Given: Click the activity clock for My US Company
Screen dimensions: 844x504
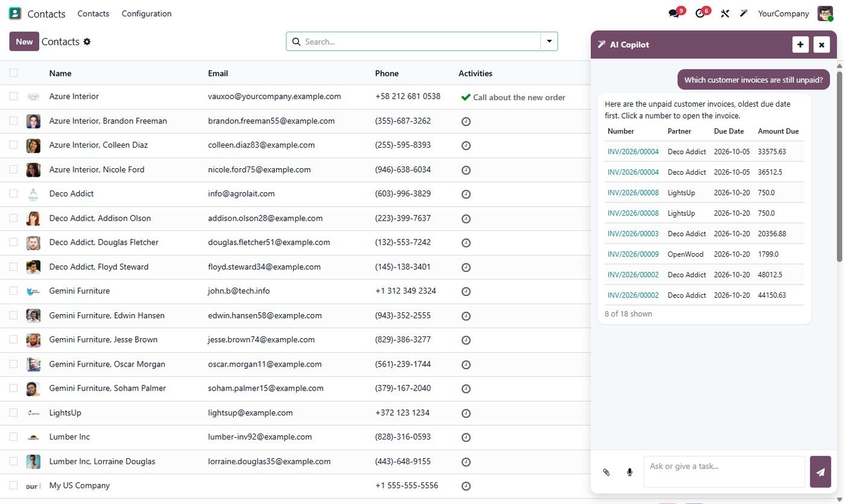Looking at the screenshot, I should pyautogui.click(x=466, y=486).
